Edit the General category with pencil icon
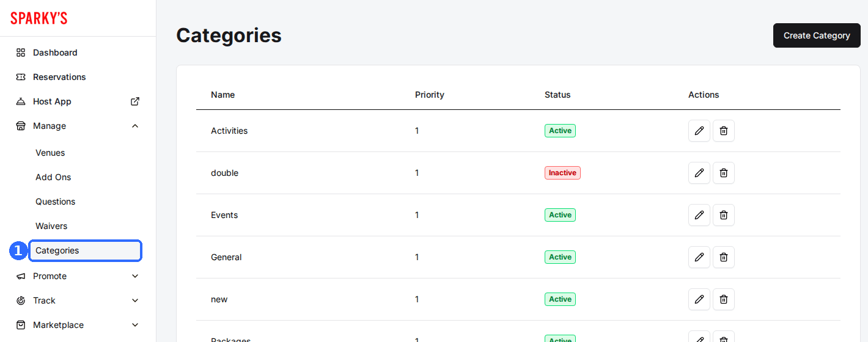The height and width of the screenshot is (342, 868). (x=699, y=257)
